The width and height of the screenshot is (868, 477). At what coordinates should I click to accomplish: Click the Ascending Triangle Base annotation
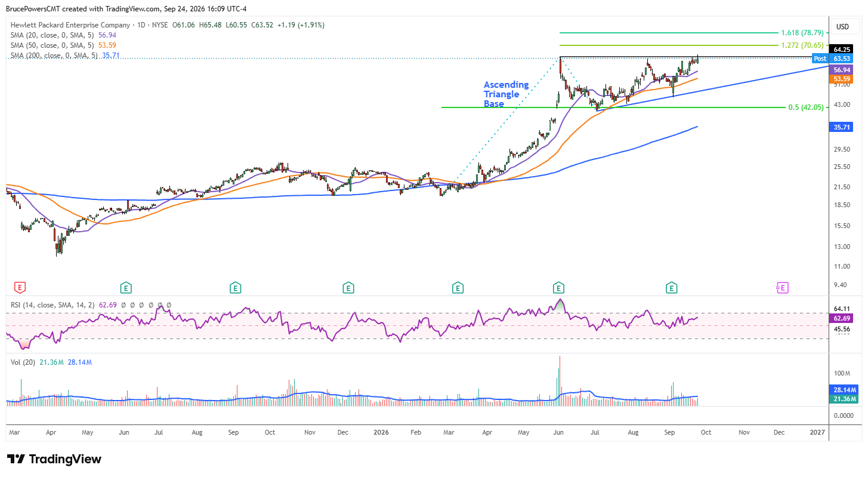(x=506, y=94)
